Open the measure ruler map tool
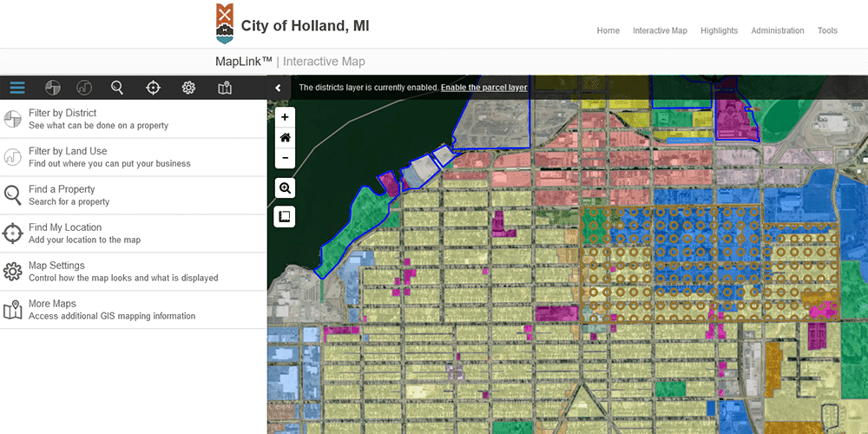The width and height of the screenshot is (868, 434). (x=285, y=216)
